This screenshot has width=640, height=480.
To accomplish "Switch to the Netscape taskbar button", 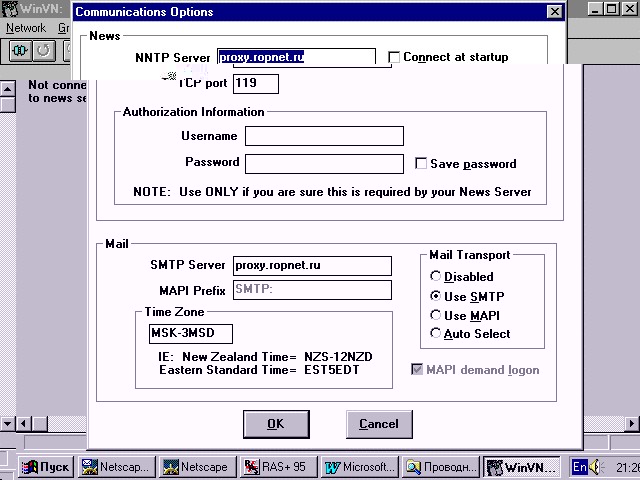I will tap(198, 467).
